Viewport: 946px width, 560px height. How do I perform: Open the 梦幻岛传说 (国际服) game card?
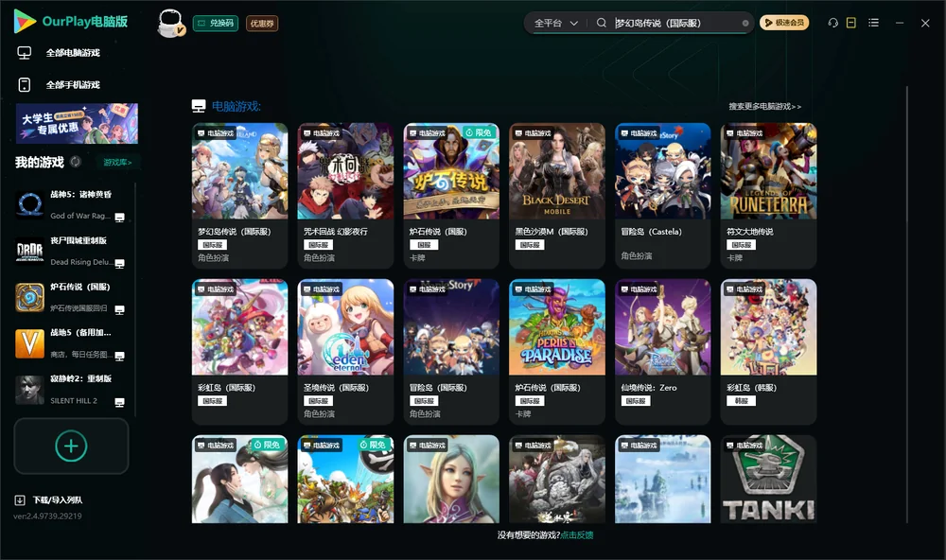(239, 196)
